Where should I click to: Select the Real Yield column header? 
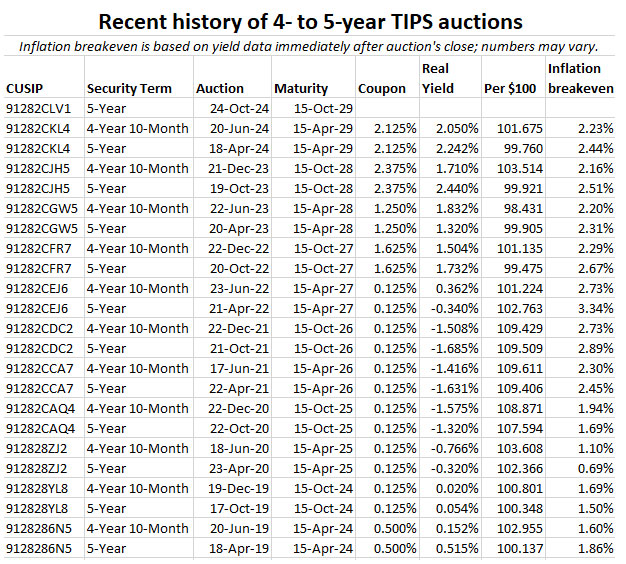(439, 79)
